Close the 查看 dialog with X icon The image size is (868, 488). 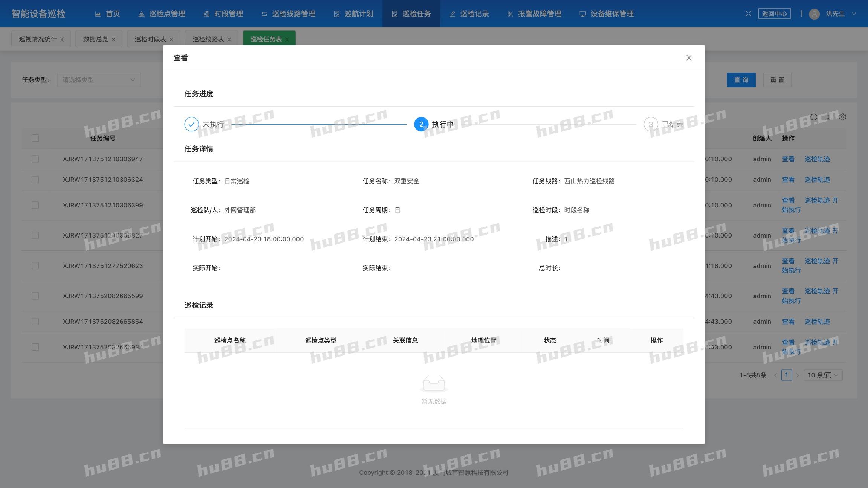click(x=689, y=58)
